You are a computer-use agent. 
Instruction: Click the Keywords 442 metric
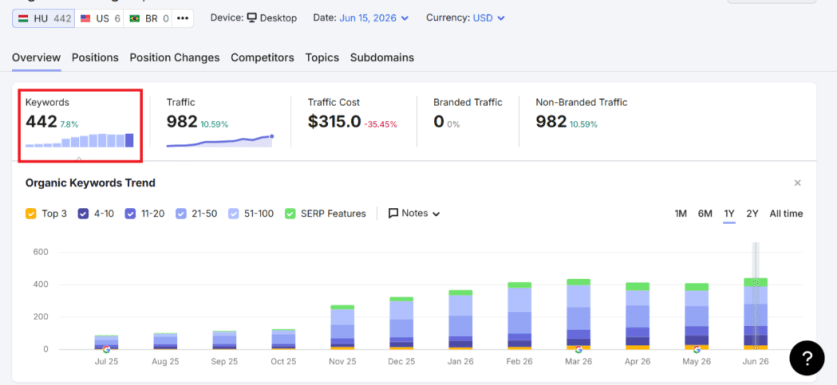[41, 122]
